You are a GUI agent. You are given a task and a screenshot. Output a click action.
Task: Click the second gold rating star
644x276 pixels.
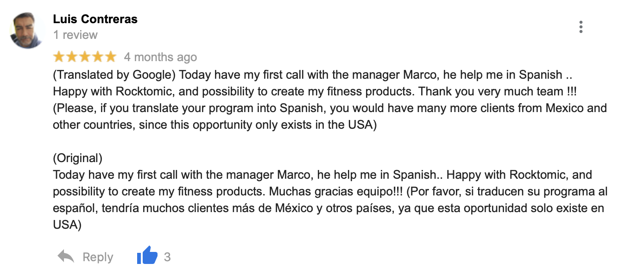point(72,57)
